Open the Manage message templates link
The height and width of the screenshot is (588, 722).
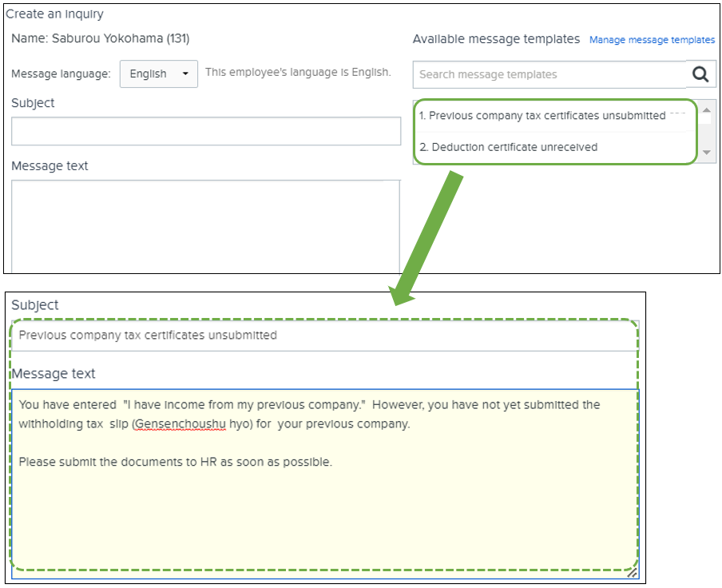click(x=652, y=40)
